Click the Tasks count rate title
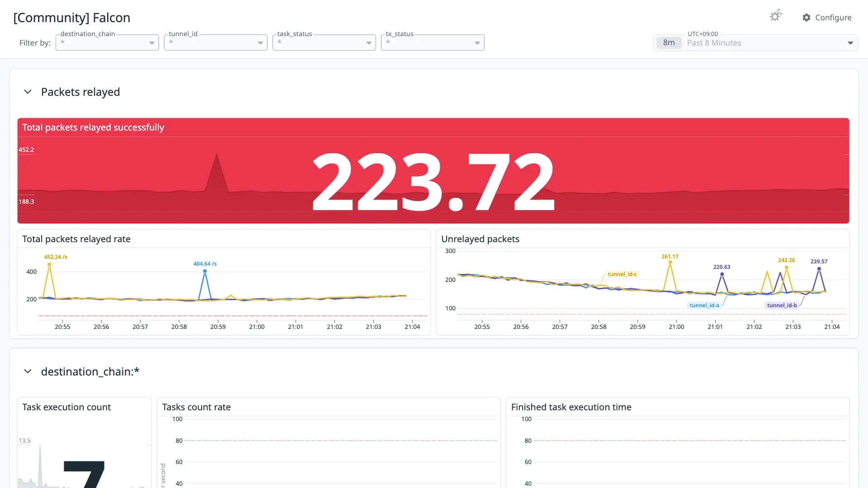868x488 pixels. point(196,407)
